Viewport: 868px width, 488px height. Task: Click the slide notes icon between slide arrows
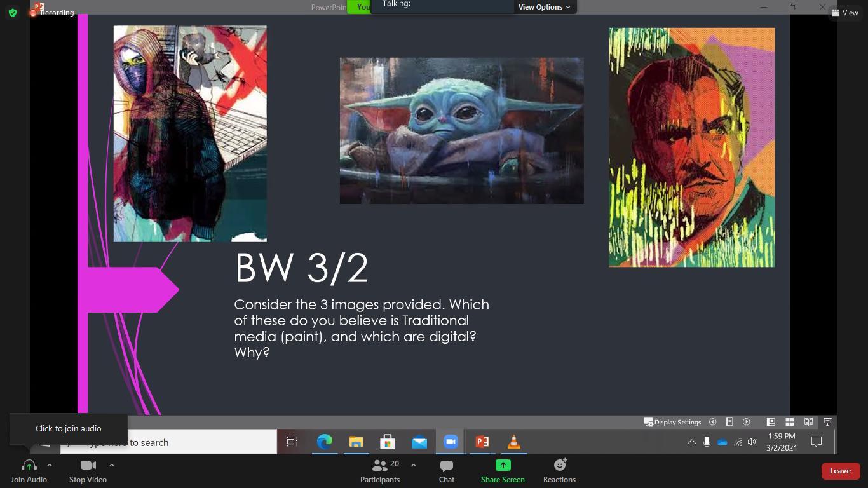pos(729,422)
